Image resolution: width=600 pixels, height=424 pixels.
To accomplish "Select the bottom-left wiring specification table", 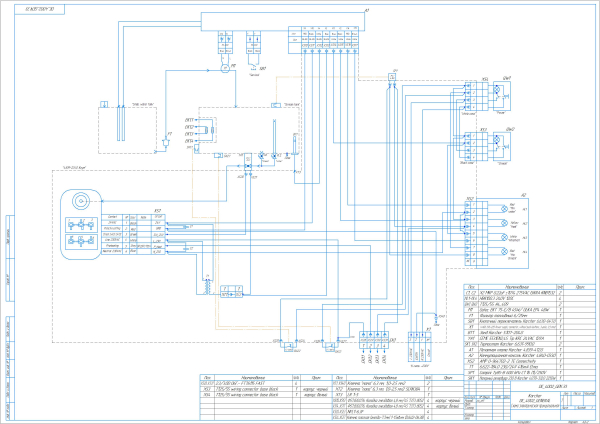I will (x=243, y=385).
